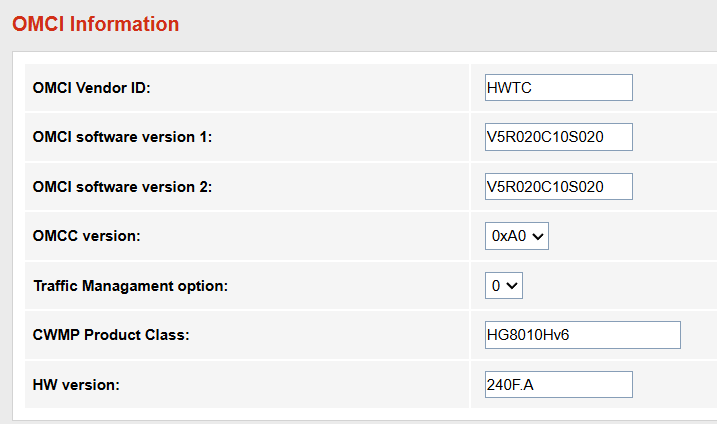Click the CWMP Product Class text box

(582, 335)
